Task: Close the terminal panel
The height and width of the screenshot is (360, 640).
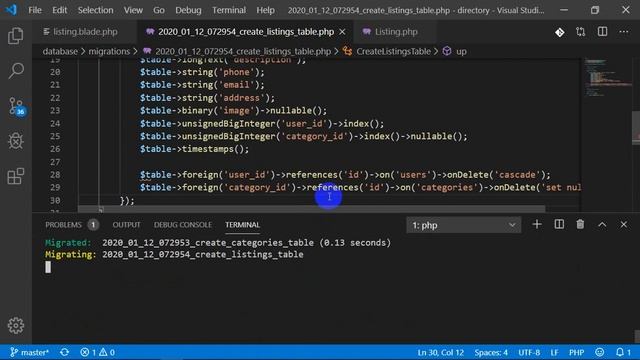Action: click(624, 224)
